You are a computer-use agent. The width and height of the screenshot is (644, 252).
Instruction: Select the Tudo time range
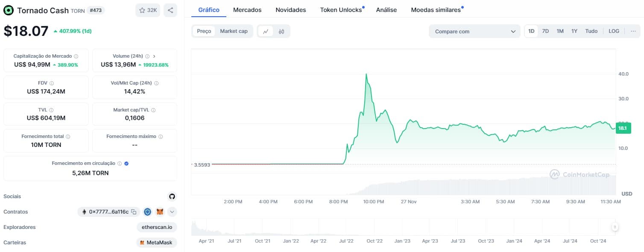coord(591,31)
